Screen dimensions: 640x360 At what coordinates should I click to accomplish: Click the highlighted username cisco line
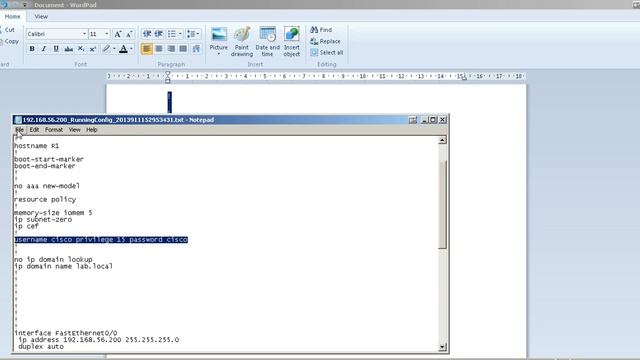click(101, 240)
